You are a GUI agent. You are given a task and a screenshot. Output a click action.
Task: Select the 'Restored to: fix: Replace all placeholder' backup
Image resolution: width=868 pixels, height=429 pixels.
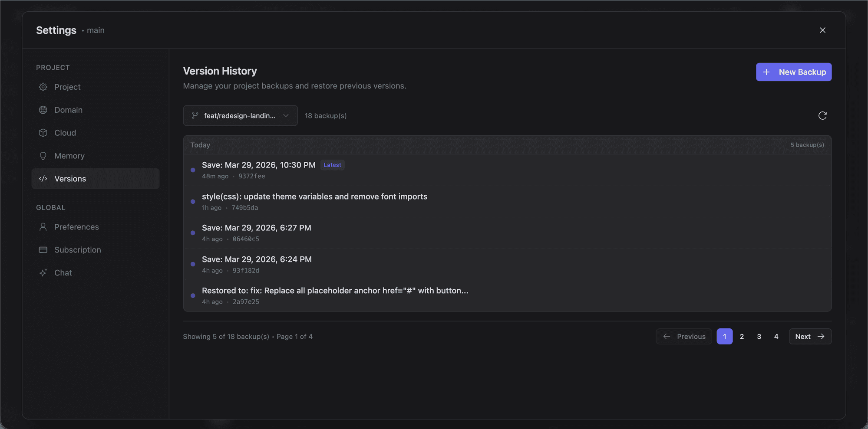click(x=507, y=296)
